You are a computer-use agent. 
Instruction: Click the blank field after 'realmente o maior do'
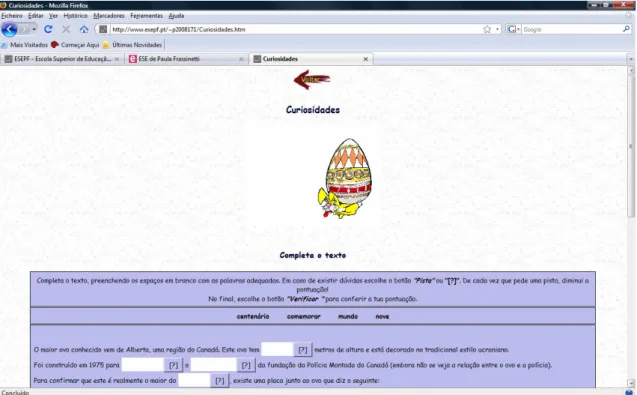[x=194, y=380]
